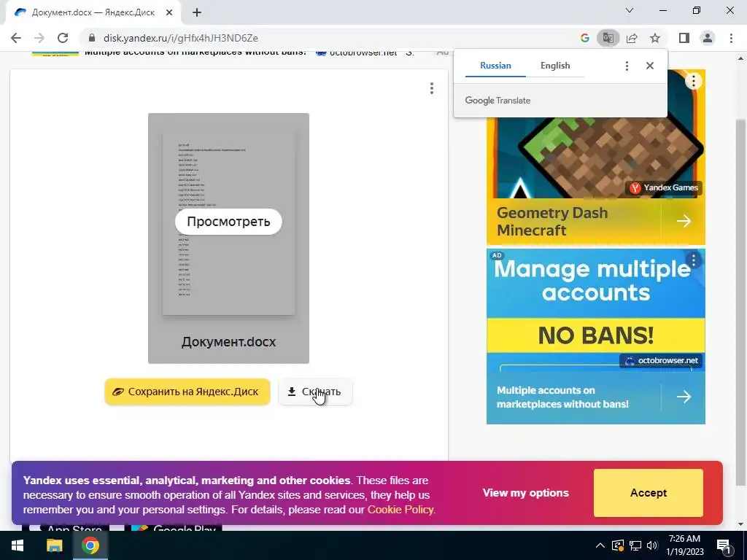The image size is (747, 560).
Task: Open Manage multiple accounts ad options
Action: pos(694,260)
